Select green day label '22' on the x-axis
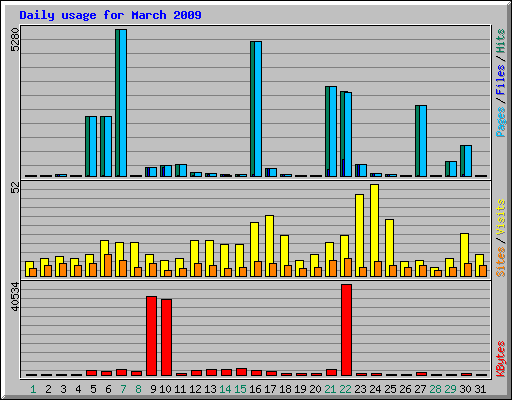 pyautogui.click(x=345, y=389)
